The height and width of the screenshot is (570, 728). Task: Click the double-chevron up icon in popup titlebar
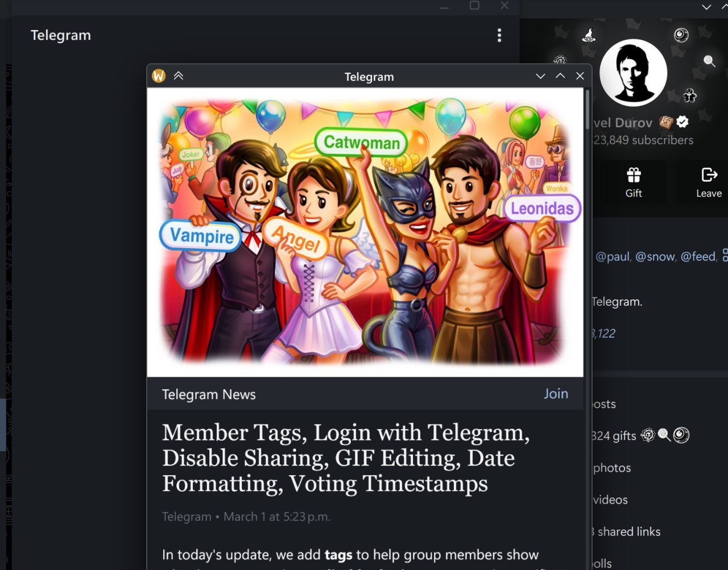point(179,76)
